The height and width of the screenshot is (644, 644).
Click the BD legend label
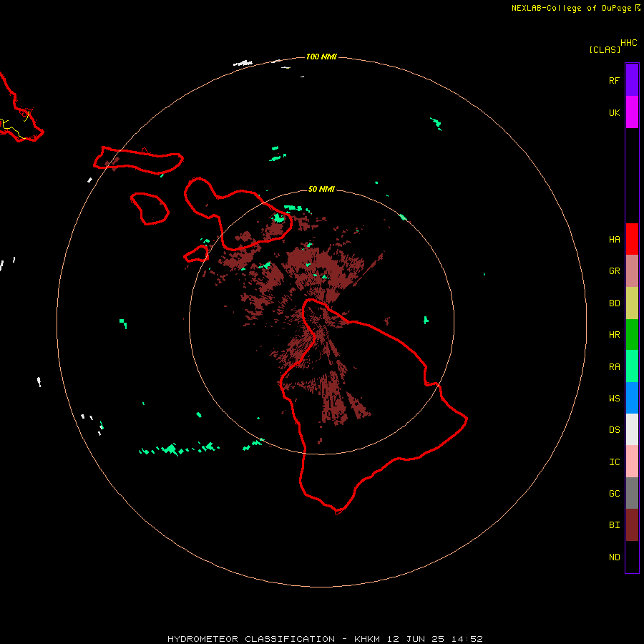click(614, 303)
